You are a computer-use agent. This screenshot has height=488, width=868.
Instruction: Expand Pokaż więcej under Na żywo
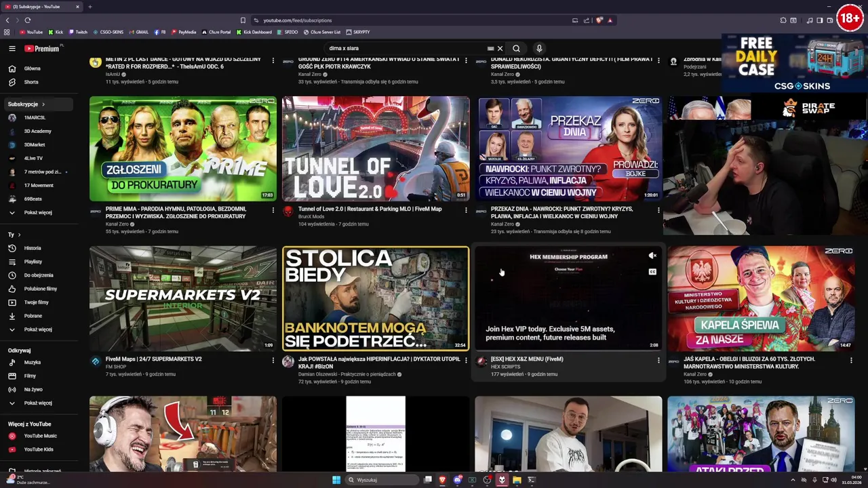[37, 403]
